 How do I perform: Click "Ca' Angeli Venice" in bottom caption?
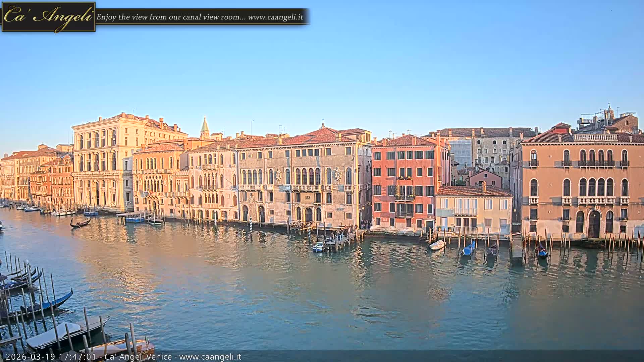coord(138,357)
